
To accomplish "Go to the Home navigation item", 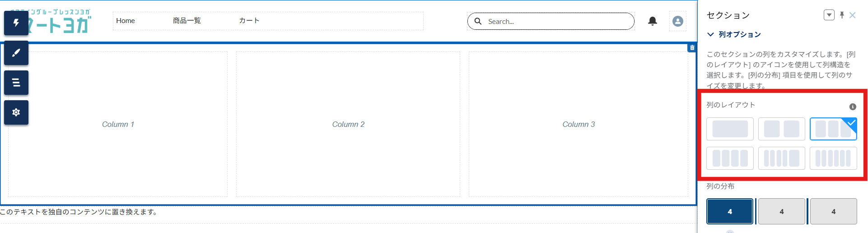I will 126,21.
